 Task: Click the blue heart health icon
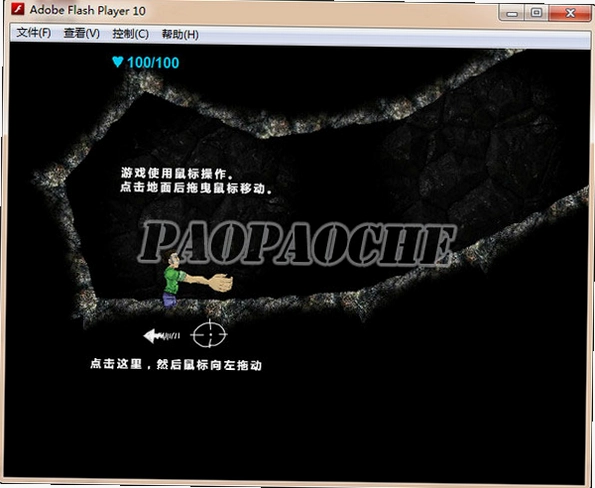point(118,62)
